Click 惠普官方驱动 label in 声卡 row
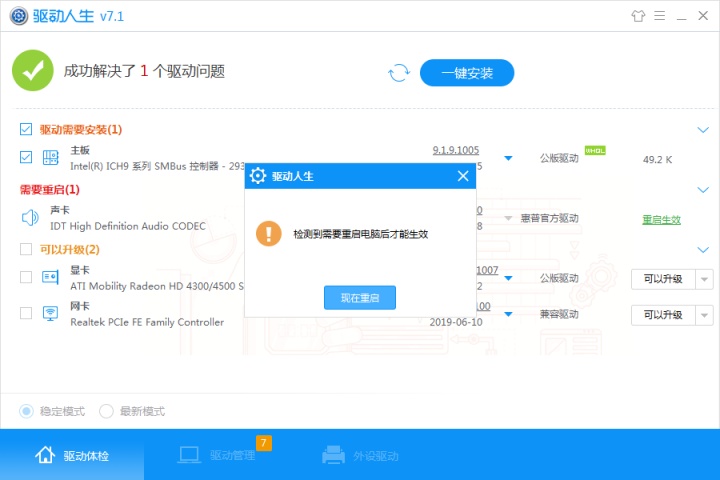720x480 pixels. pos(549,218)
